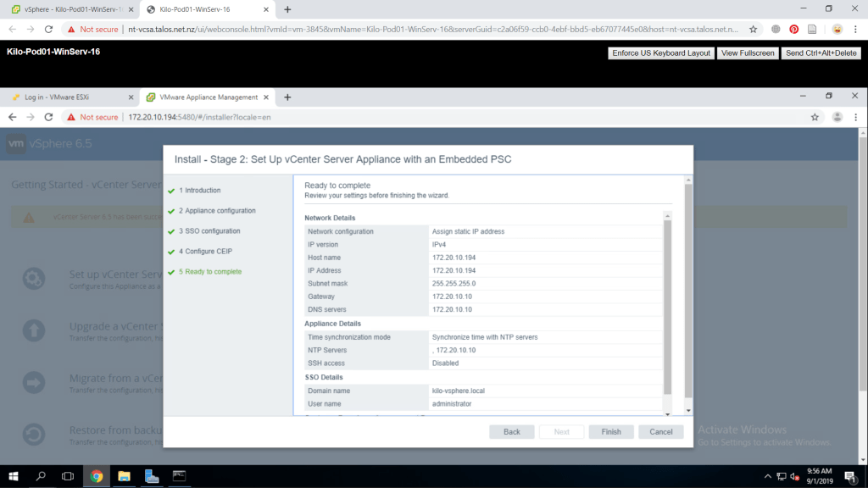The width and height of the screenshot is (868, 488).
Task: Click Enforce US Keyboard Layout button
Action: click(x=661, y=53)
